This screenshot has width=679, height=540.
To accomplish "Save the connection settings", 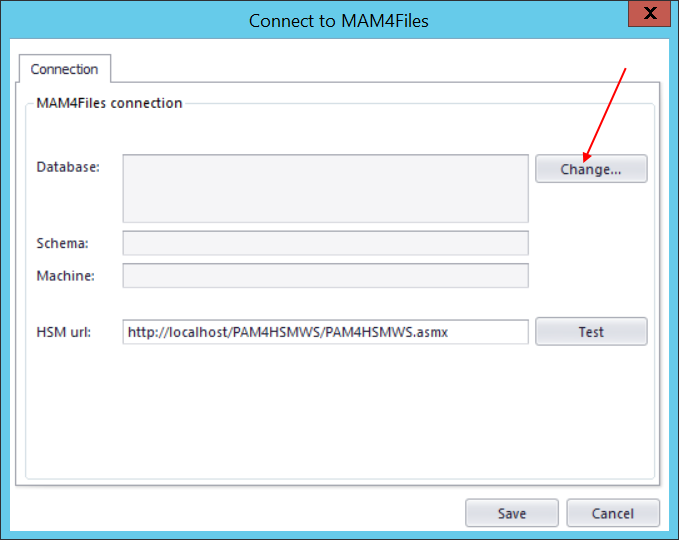I will 511,513.
